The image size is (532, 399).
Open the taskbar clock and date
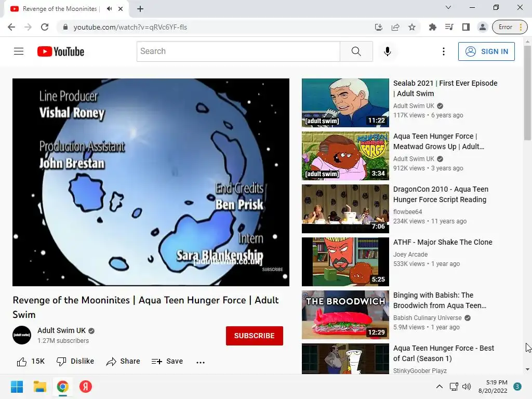493,387
